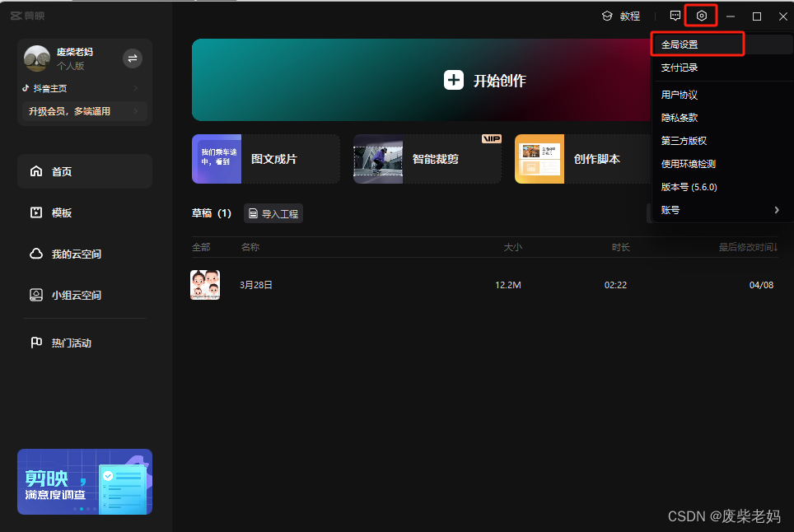This screenshot has width=794, height=532.
Task: Switch account with the swap icon
Action: [x=133, y=58]
